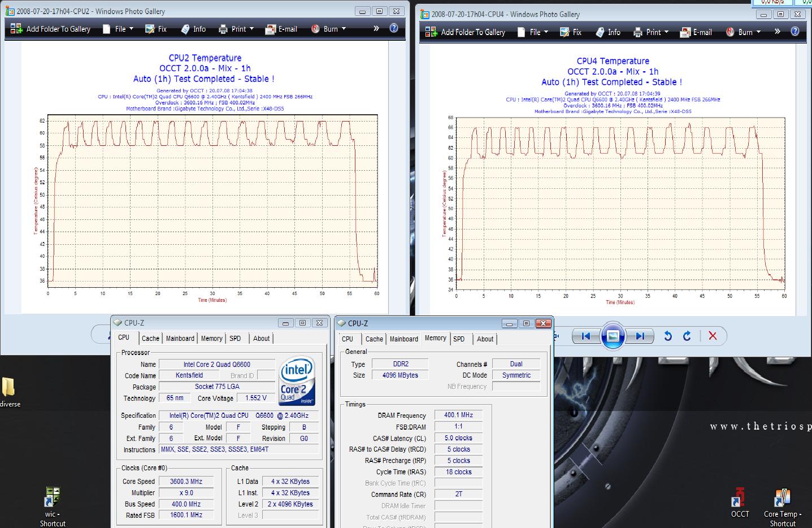812x528 pixels.
Task: Click the Multiplier x 9.0 value
Action: tap(186, 493)
